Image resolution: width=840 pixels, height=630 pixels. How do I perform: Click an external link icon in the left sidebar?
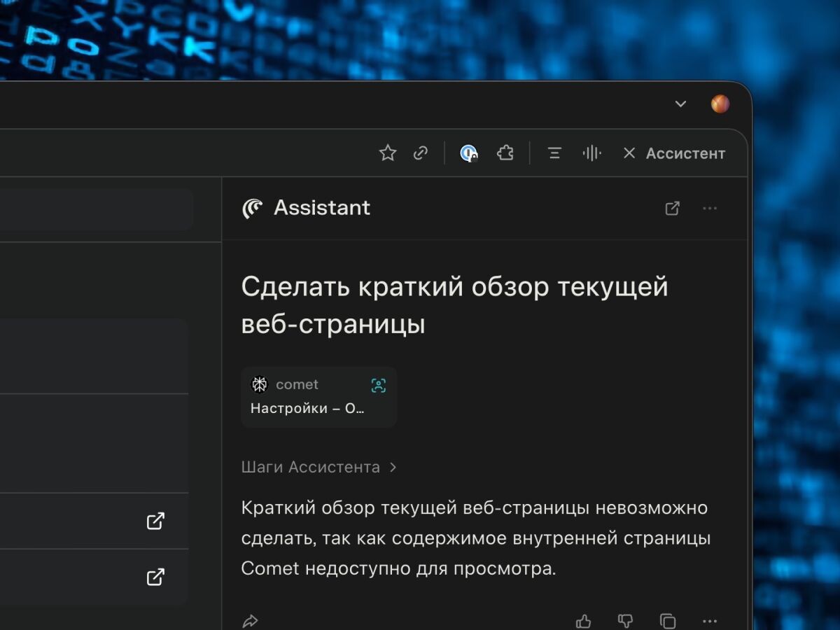[155, 521]
